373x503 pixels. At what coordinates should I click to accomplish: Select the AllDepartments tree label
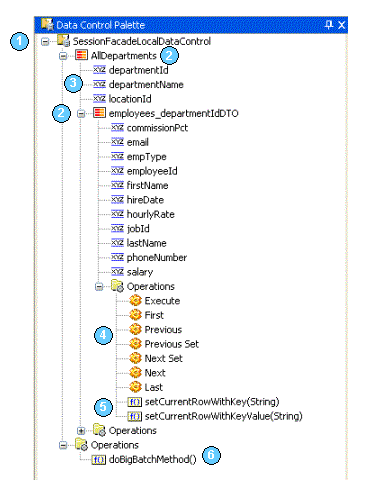click(x=124, y=56)
